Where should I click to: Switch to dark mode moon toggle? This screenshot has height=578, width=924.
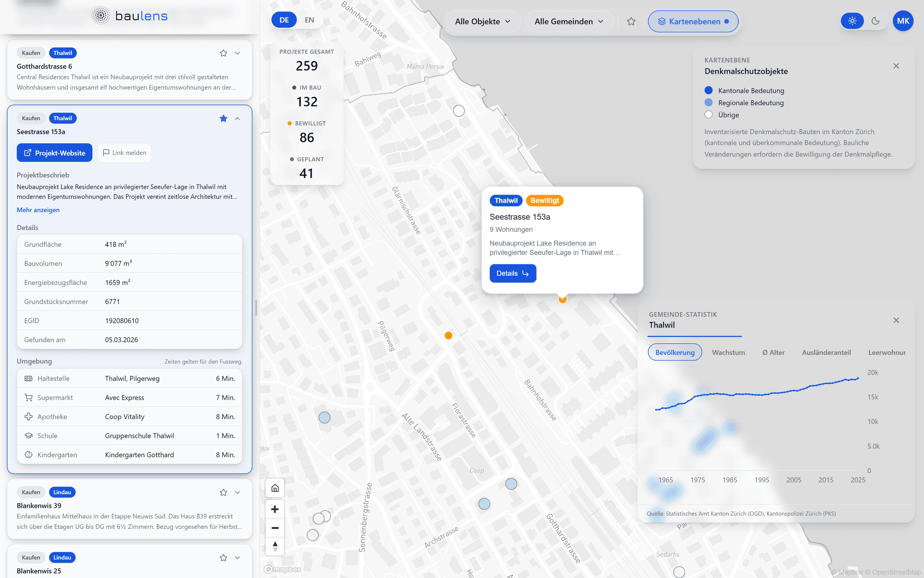tap(875, 21)
